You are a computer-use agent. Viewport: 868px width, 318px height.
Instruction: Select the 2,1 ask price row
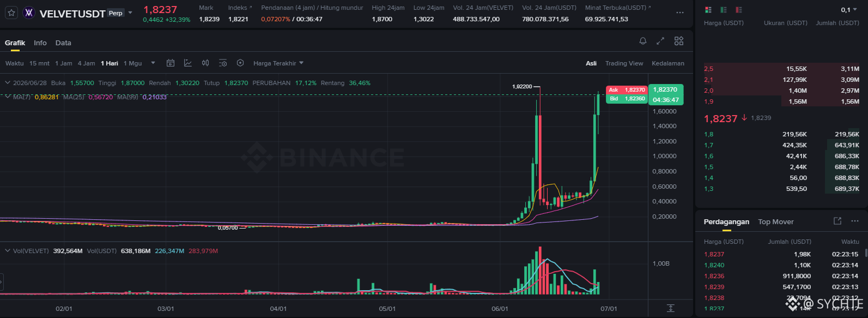(x=782, y=80)
